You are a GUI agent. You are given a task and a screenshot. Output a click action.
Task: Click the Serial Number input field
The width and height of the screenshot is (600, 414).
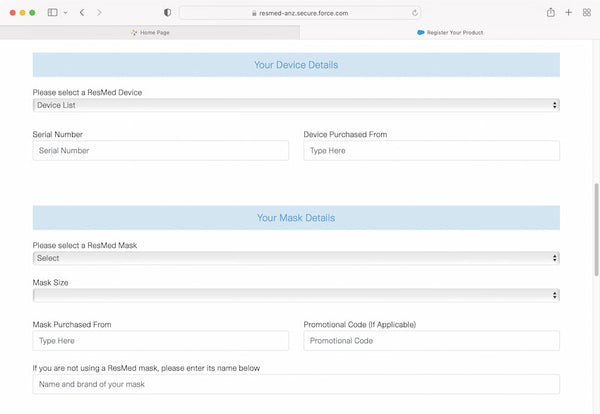pyautogui.click(x=161, y=150)
